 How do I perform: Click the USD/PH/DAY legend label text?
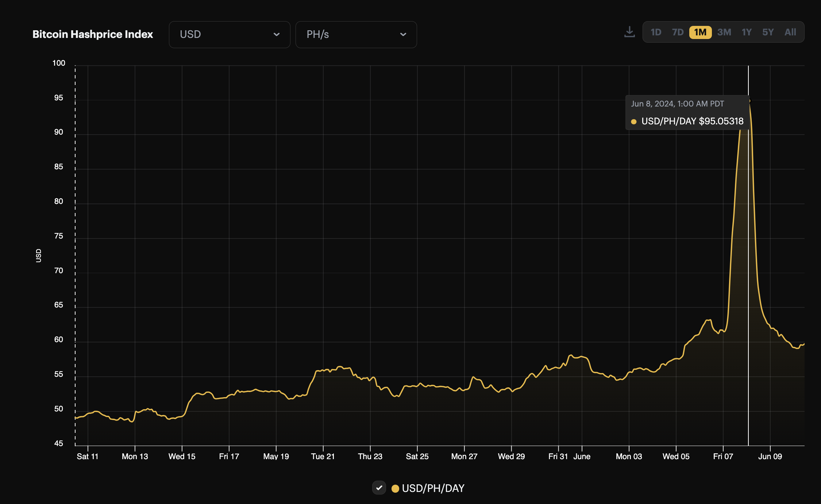click(x=433, y=488)
